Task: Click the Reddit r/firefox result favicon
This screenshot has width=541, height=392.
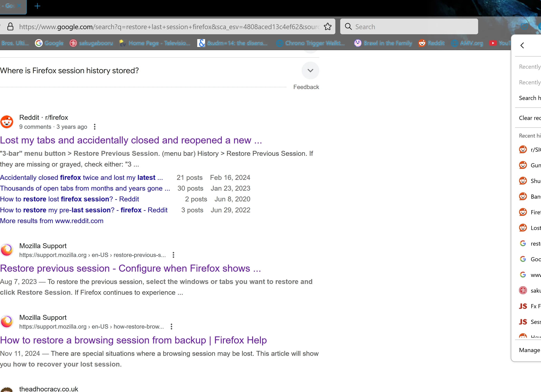Action: pyautogui.click(x=7, y=122)
